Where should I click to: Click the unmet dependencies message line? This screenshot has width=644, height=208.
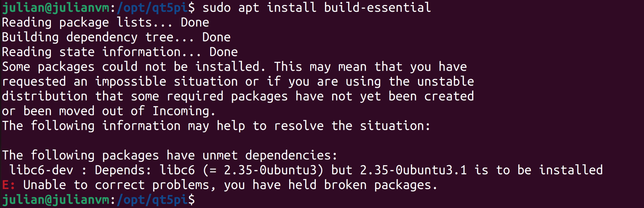pos(170,155)
